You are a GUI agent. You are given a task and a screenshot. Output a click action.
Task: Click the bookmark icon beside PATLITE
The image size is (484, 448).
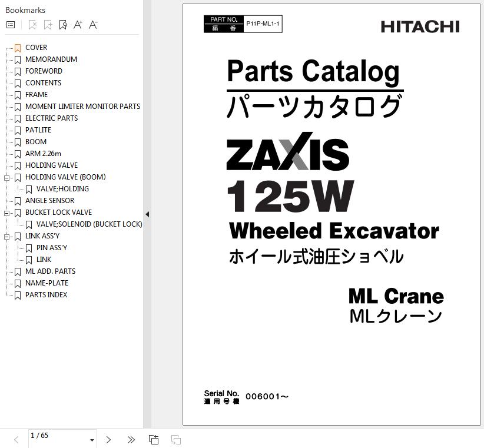click(x=18, y=131)
